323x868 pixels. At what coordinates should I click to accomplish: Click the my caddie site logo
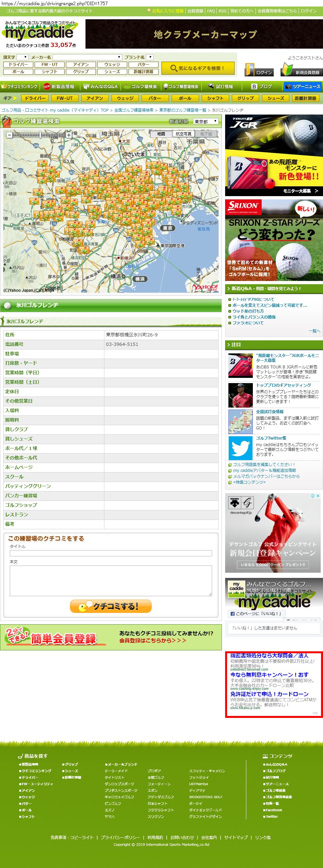pyautogui.click(x=40, y=34)
